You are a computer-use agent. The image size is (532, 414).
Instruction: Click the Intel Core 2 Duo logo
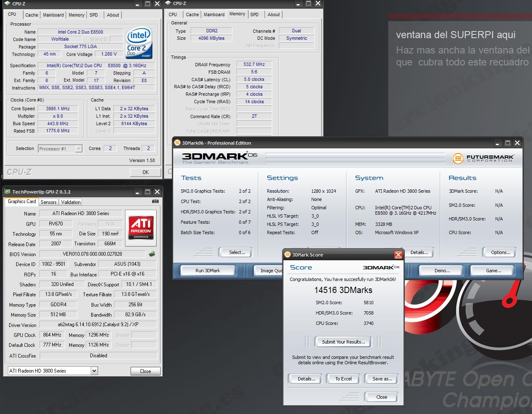[139, 43]
